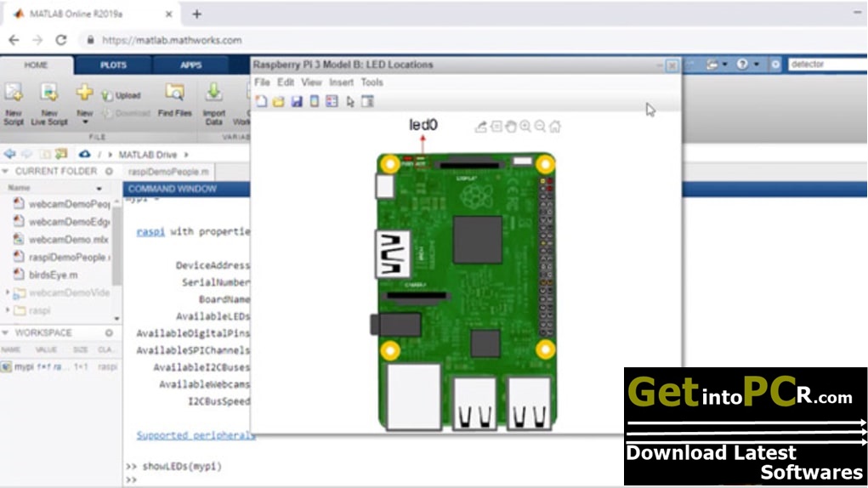Select the Zoom In magnifier on axes
The image size is (868, 488).
pyautogui.click(x=525, y=127)
